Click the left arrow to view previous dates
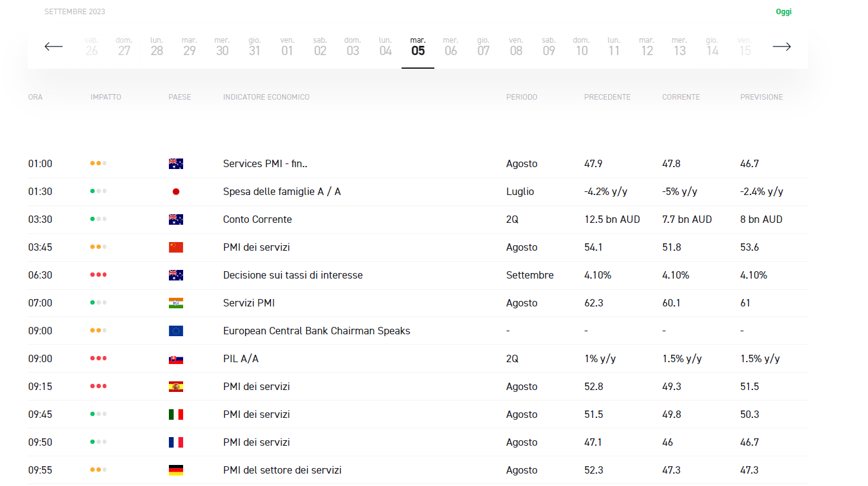 coord(54,46)
